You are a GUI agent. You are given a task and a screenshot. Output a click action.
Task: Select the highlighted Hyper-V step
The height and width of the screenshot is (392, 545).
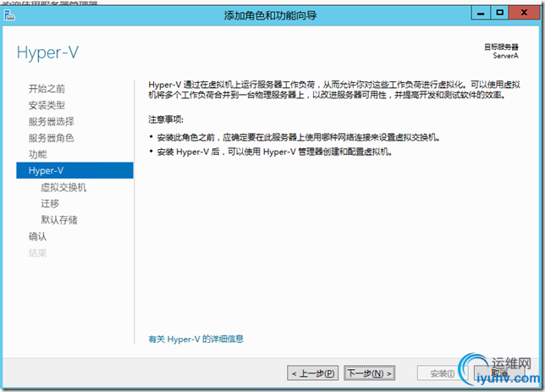click(74, 170)
